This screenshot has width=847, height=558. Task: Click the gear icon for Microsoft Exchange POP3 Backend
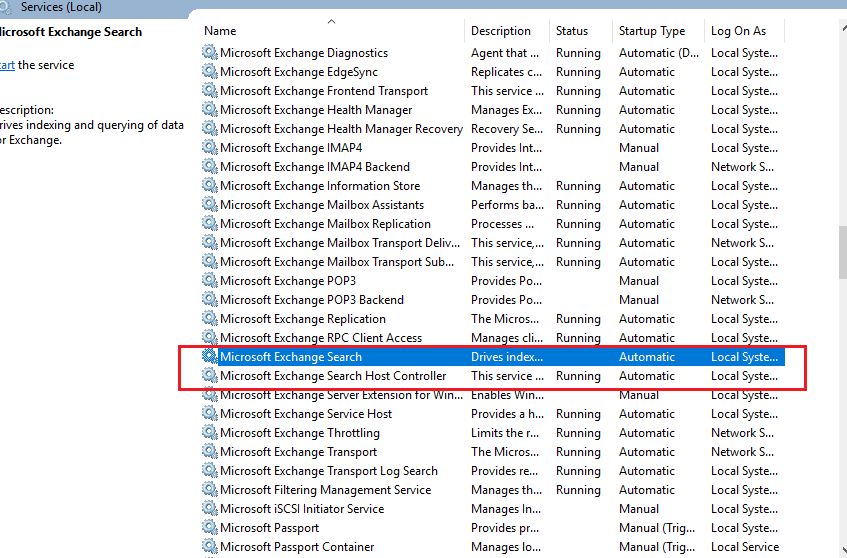[210, 299]
